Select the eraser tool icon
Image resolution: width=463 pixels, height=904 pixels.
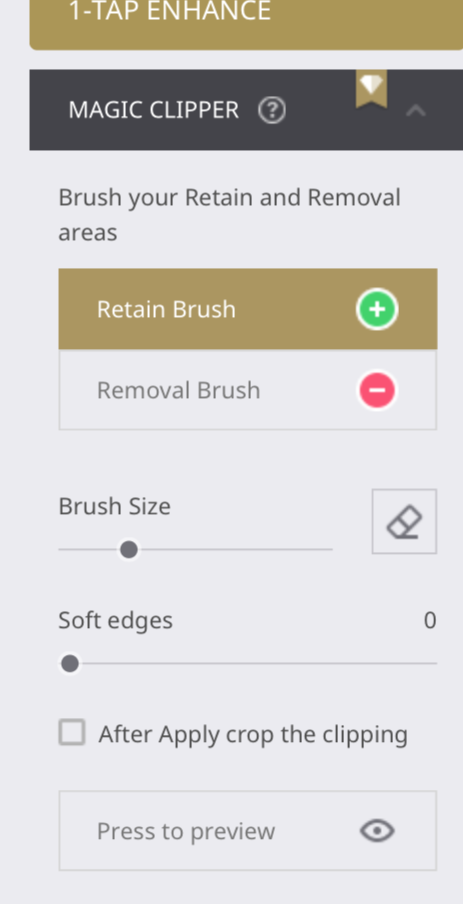tap(404, 522)
